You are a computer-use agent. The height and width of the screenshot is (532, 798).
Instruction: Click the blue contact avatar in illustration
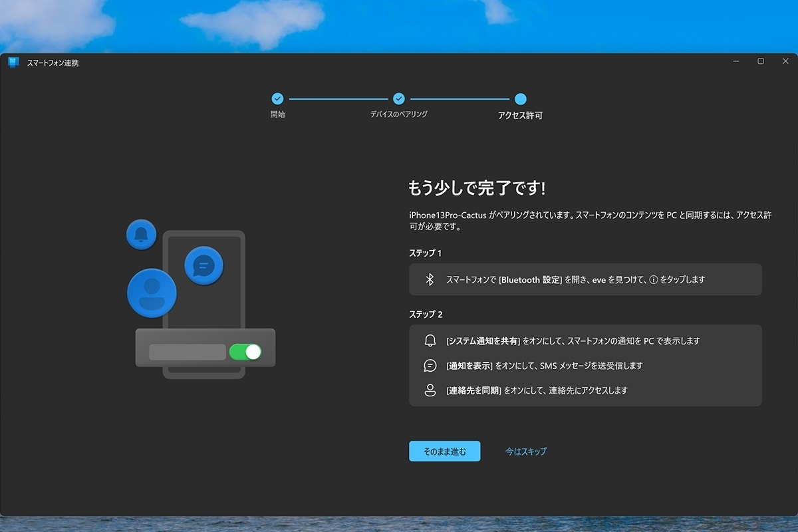[152, 293]
